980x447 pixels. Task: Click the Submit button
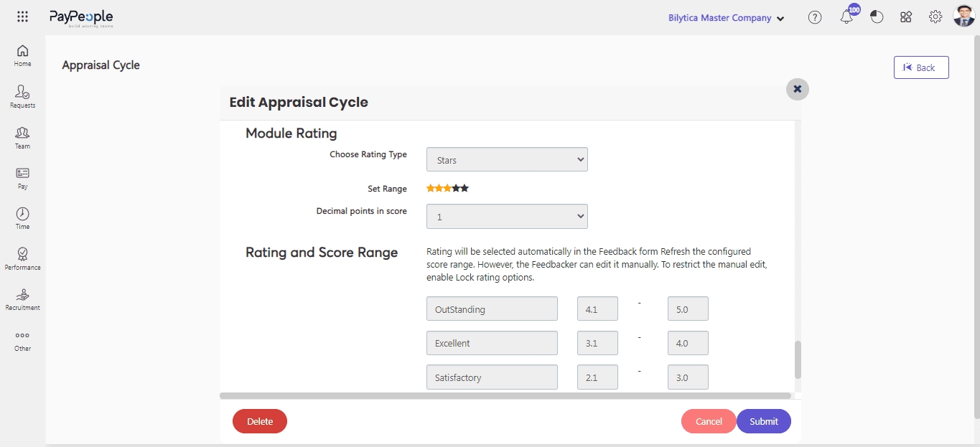(763, 421)
